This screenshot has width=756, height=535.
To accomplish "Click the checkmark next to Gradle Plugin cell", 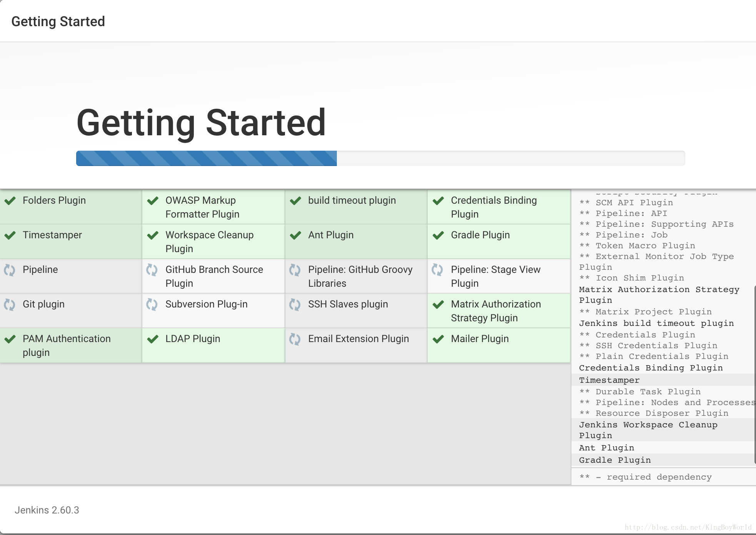I will click(x=438, y=235).
